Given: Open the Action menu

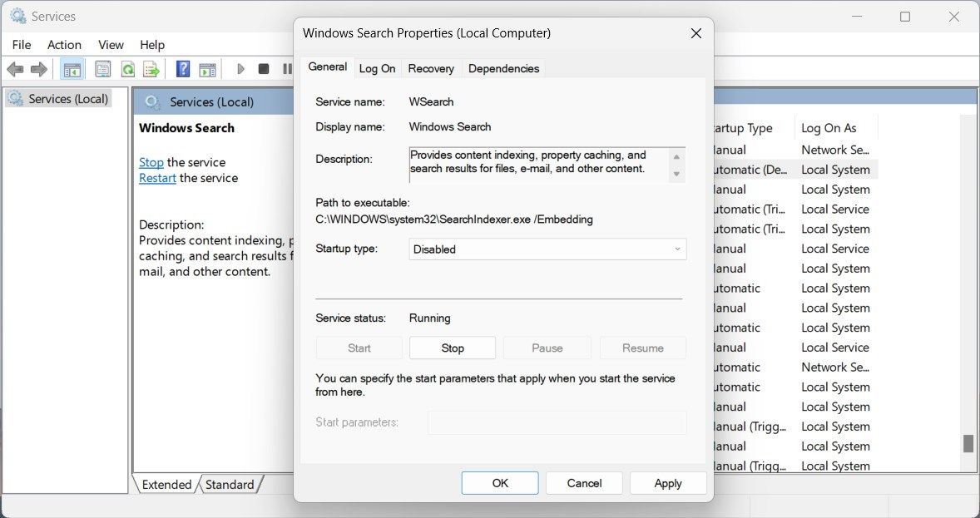Looking at the screenshot, I should [64, 44].
